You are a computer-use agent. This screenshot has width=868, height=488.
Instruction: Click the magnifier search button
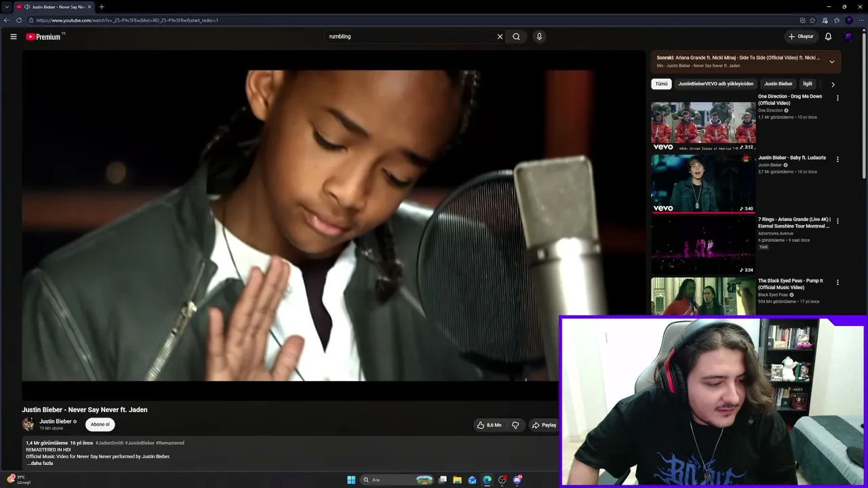point(517,37)
